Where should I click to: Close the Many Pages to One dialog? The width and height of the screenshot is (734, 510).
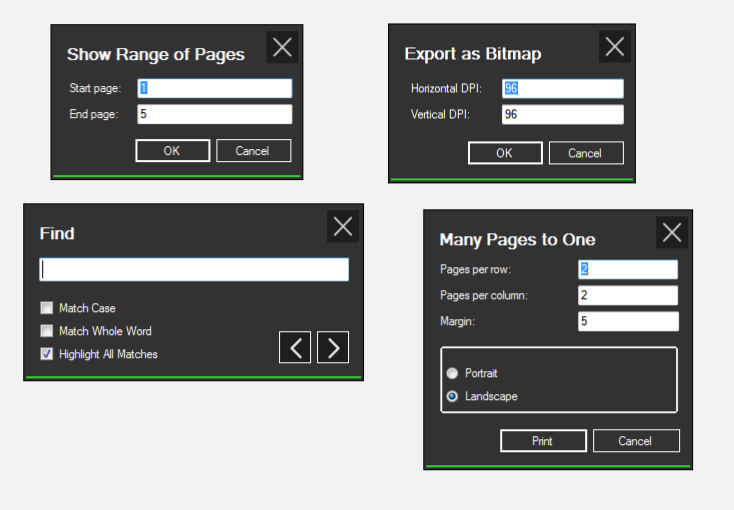pyautogui.click(x=672, y=233)
